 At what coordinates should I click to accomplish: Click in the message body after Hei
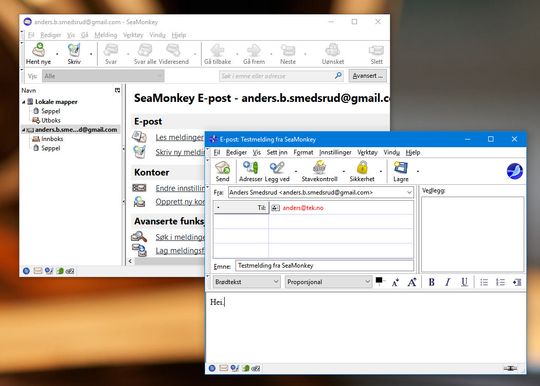coord(226,302)
